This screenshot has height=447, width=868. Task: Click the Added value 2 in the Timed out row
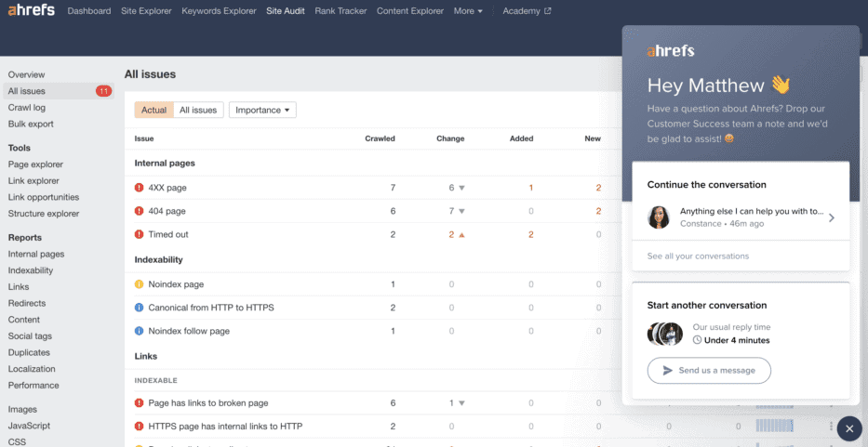tap(530, 234)
